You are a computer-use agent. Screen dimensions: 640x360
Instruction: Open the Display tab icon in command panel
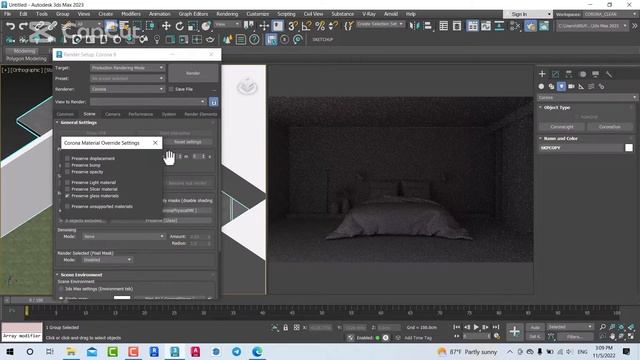coord(596,74)
